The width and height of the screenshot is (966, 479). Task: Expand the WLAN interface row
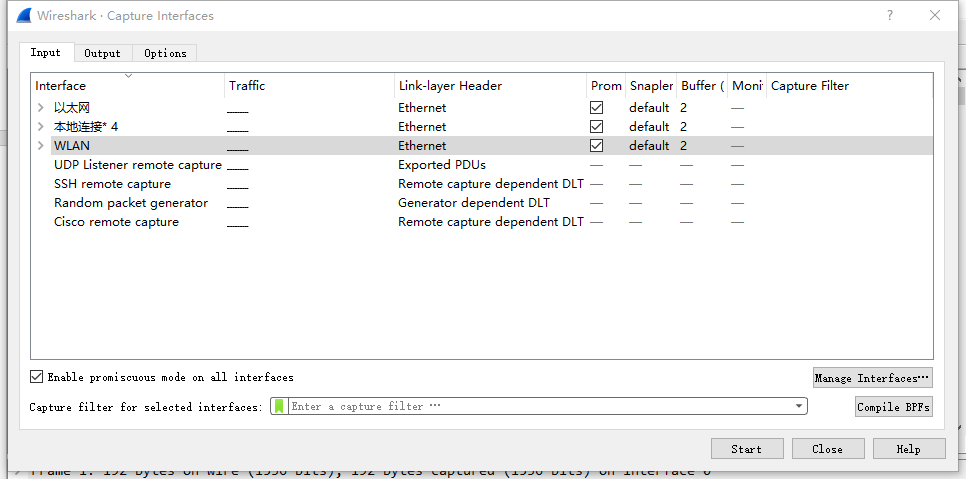pos(41,146)
